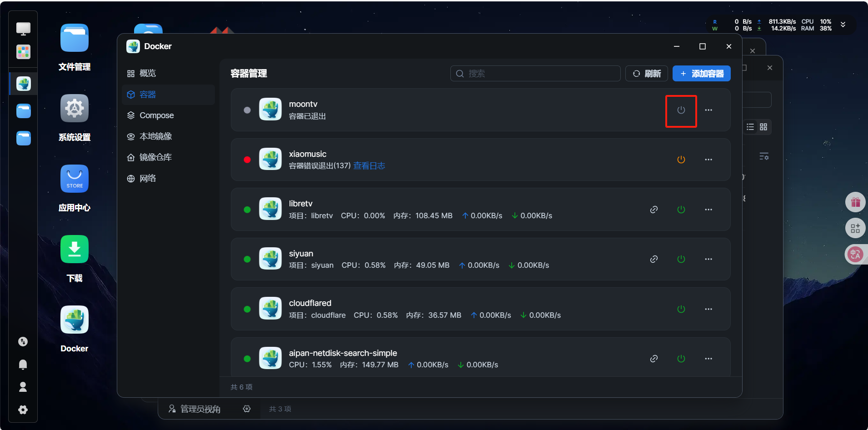Click gear icon beside 管理员视角
The width and height of the screenshot is (868, 430).
coord(247,409)
